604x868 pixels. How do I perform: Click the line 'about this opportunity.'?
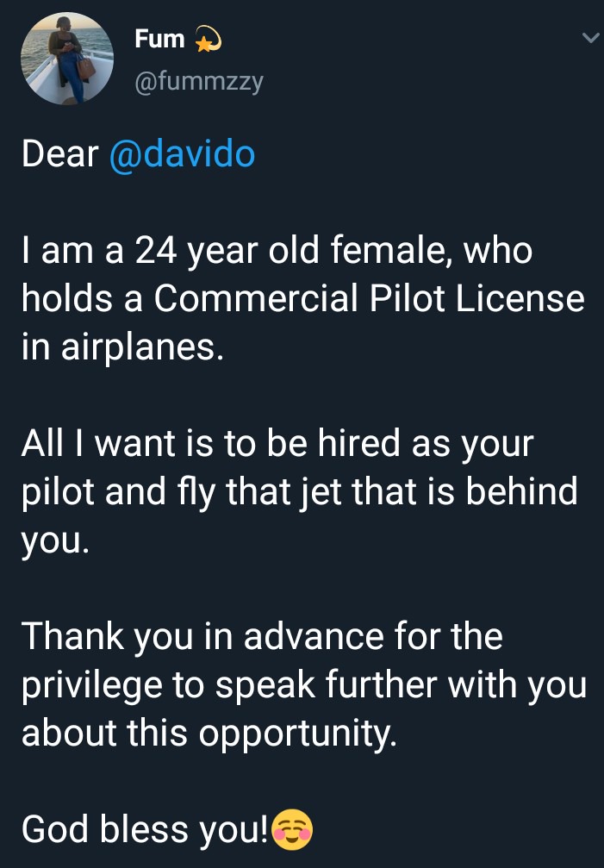(x=209, y=734)
